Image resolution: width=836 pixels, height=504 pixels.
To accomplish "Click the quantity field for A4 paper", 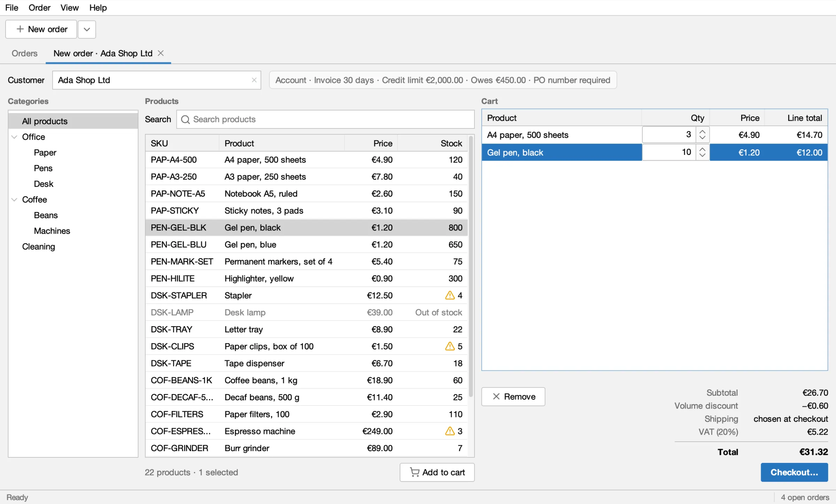I will coord(669,135).
